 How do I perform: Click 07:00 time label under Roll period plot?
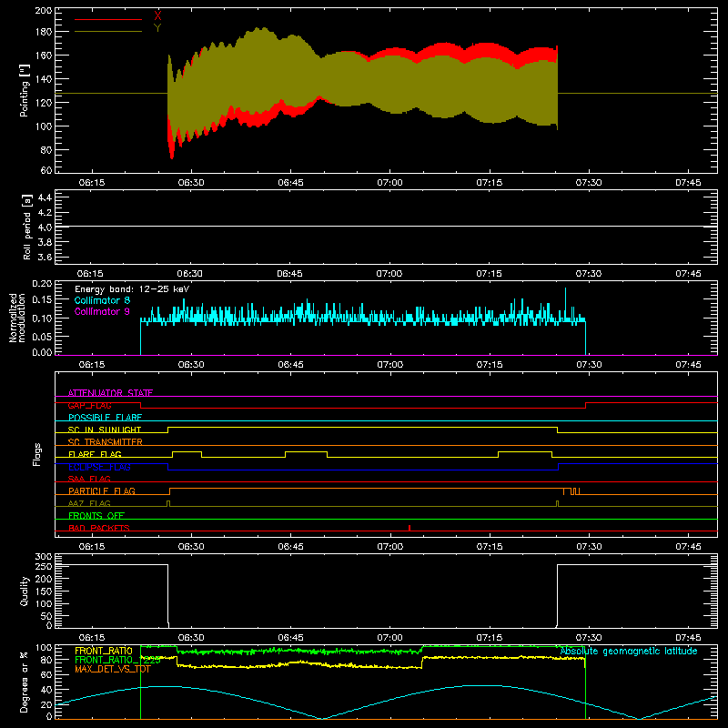click(x=389, y=274)
